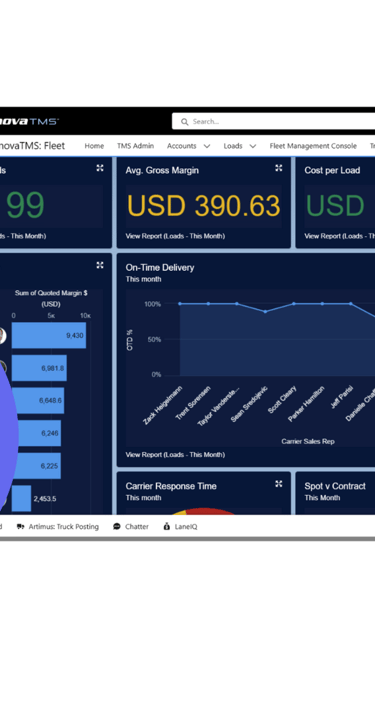Expand the Accounts dropdown chevron
The height and width of the screenshot is (713, 375).
tap(206, 146)
